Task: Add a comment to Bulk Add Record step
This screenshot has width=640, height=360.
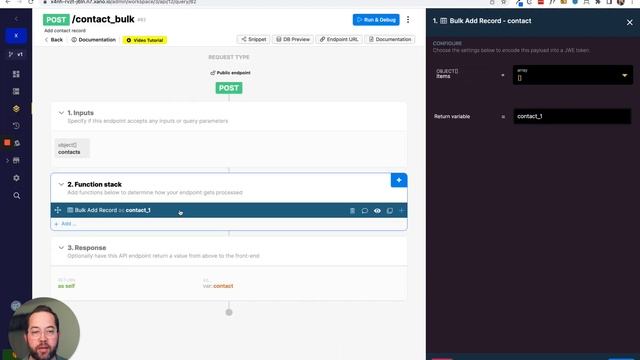Action: (364, 211)
